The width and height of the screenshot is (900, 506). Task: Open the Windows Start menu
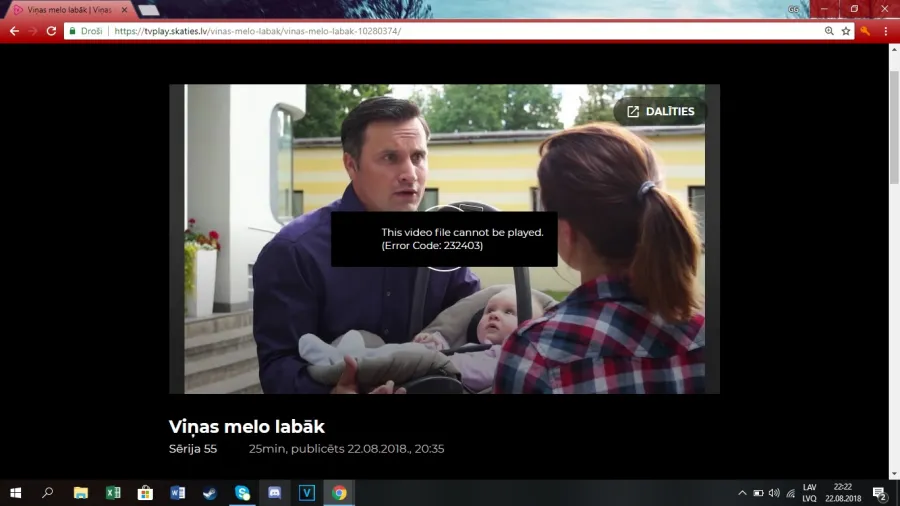coord(15,493)
